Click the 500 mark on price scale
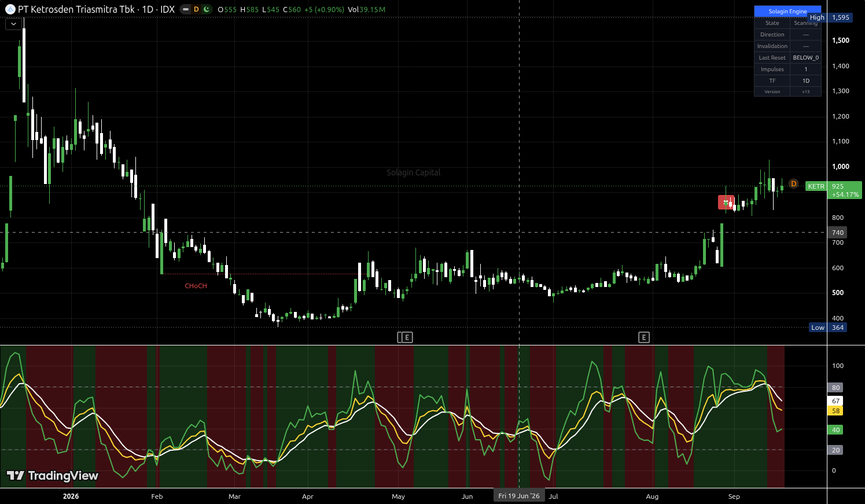The width and height of the screenshot is (865, 504). pyautogui.click(x=838, y=293)
